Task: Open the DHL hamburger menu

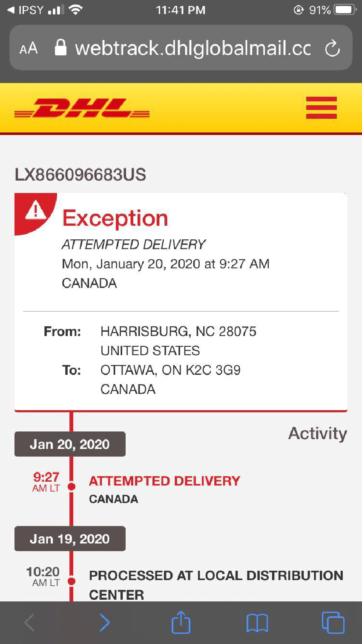Action: (x=321, y=108)
